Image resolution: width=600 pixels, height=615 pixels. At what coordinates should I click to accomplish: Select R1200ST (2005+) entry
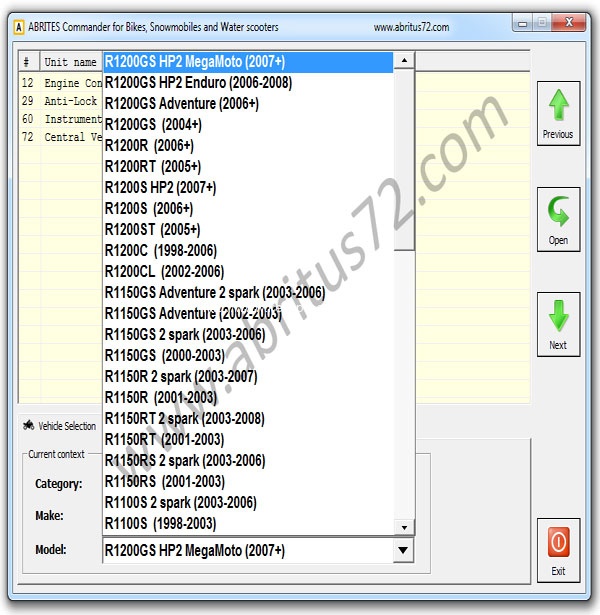pos(248,230)
